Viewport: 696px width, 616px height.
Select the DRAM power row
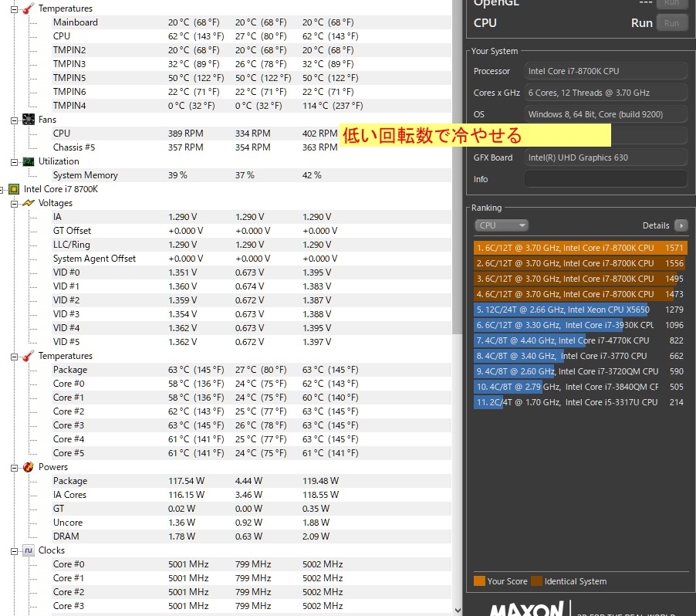252,536
